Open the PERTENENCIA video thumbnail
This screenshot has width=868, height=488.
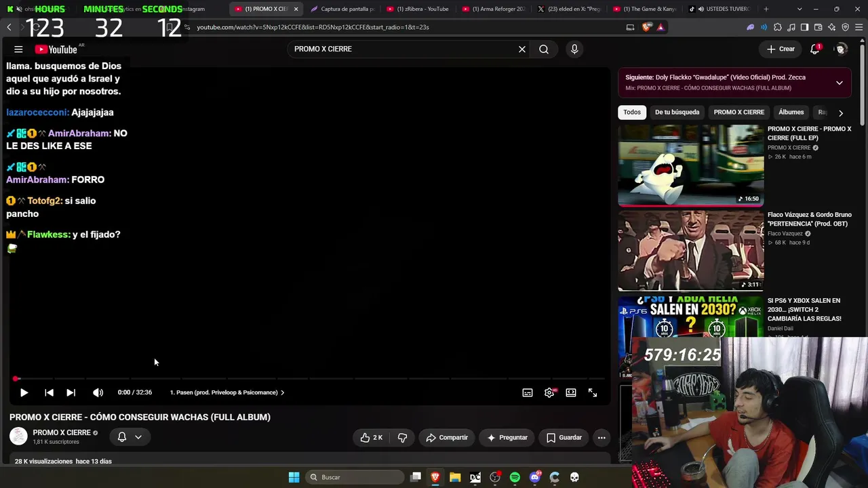point(690,251)
